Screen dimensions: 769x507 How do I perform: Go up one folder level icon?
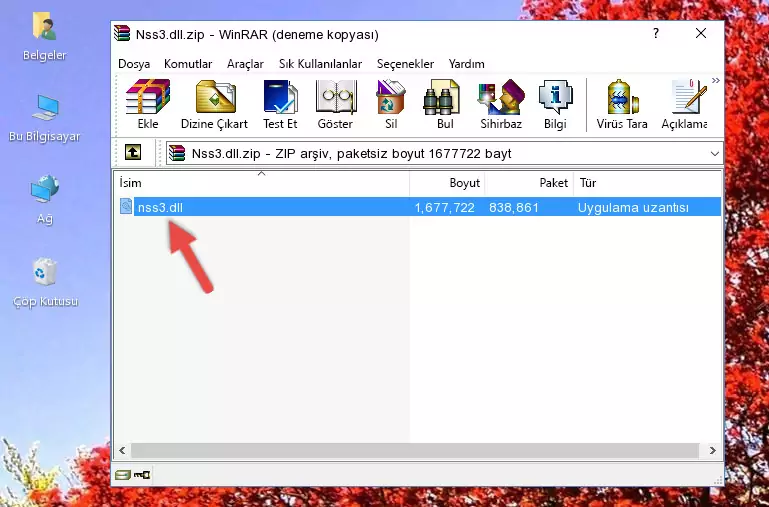click(133, 152)
